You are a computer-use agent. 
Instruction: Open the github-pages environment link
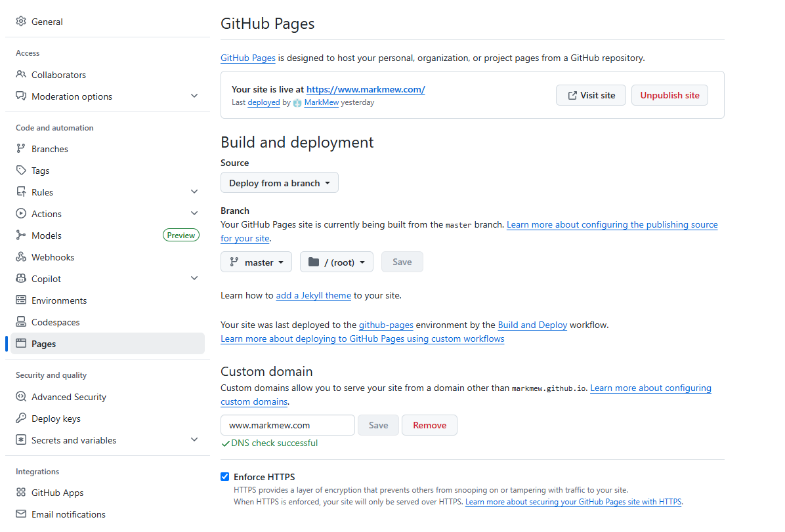pos(386,325)
